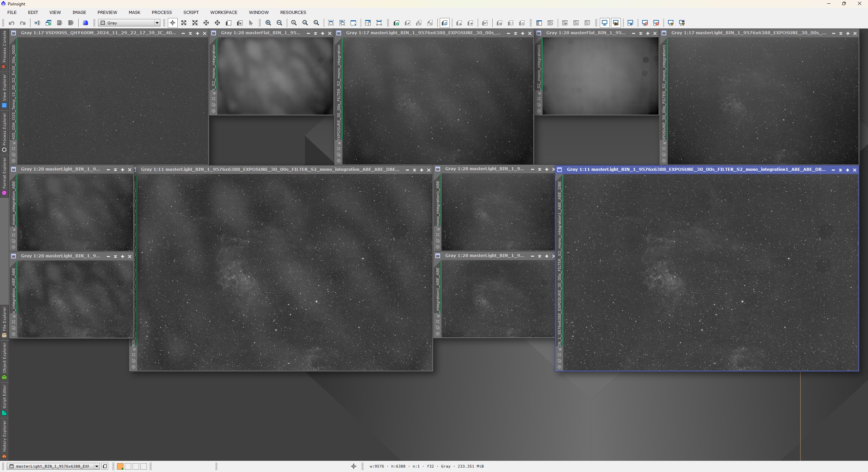Undo the last action in toolbar
Viewport: 868px width, 472px height.
12,23
